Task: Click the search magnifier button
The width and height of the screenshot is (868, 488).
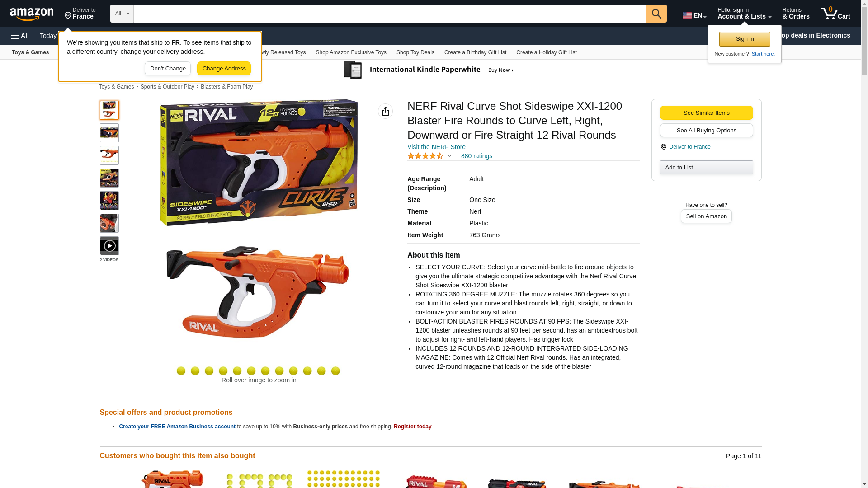Action: point(656,14)
